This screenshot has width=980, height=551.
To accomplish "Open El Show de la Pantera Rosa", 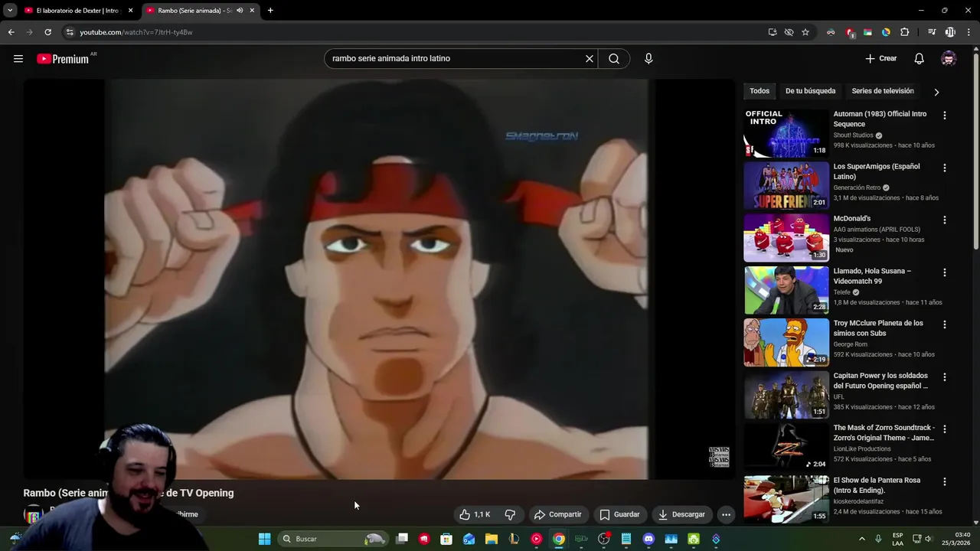I will [x=877, y=485].
